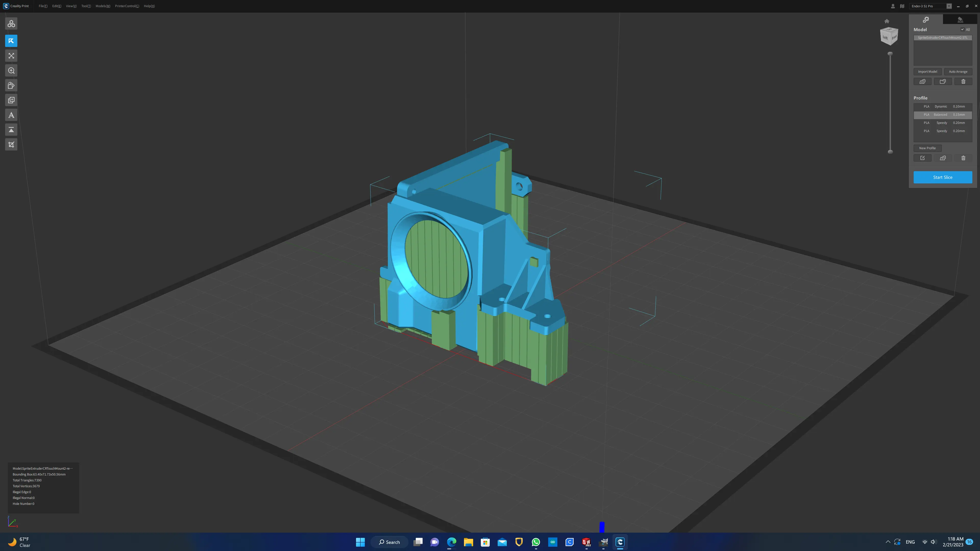The image size is (980, 551).
Task: Open the Windows taskbar Search box
Action: click(389, 542)
